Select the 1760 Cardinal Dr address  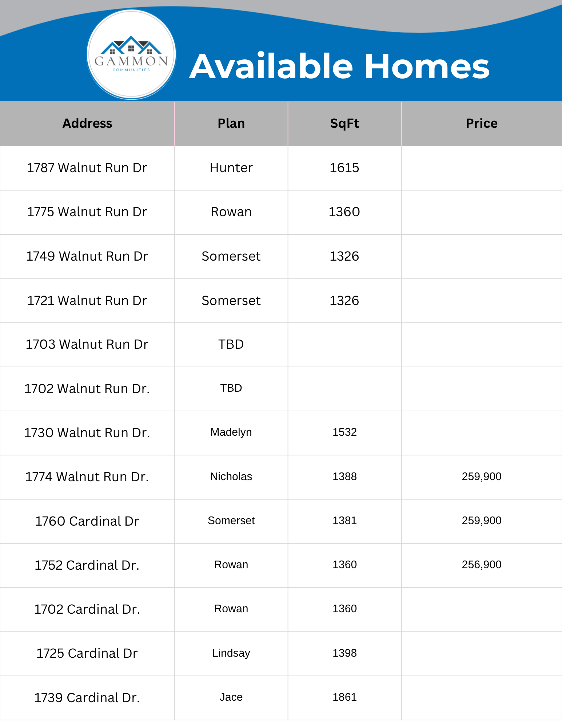pos(87,521)
